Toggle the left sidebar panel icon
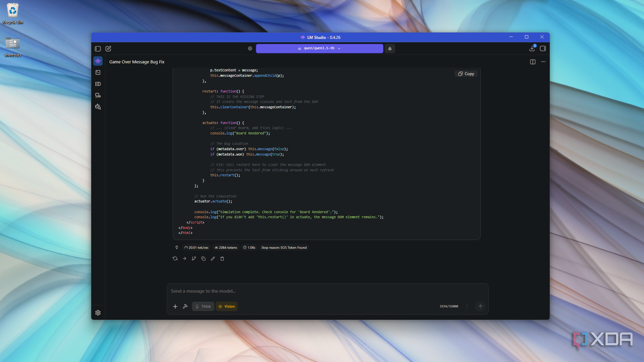644x362 pixels. (98, 49)
